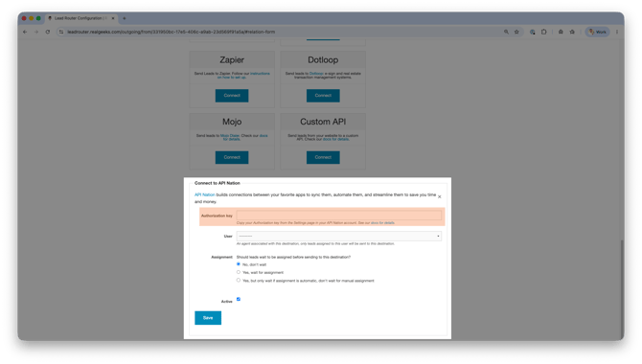Viewport: 642px width, 364px height.
Task: Open the Mojo Dialer link
Action: coord(230,135)
